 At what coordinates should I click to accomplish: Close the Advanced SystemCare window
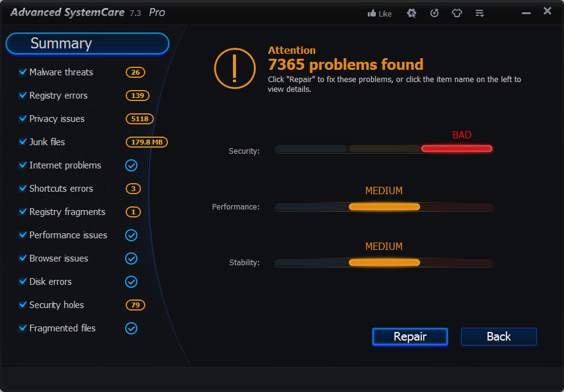547,11
